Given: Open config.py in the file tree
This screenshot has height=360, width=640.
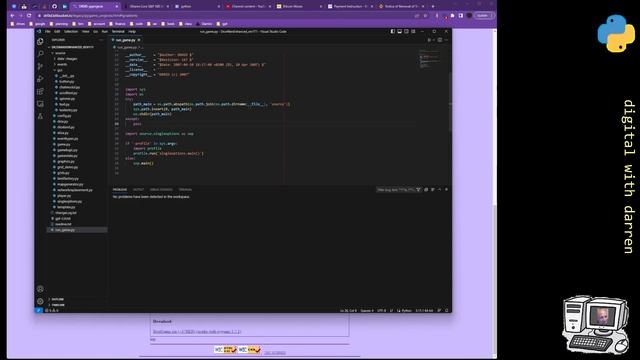Looking at the screenshot, I should click(64, 116).
